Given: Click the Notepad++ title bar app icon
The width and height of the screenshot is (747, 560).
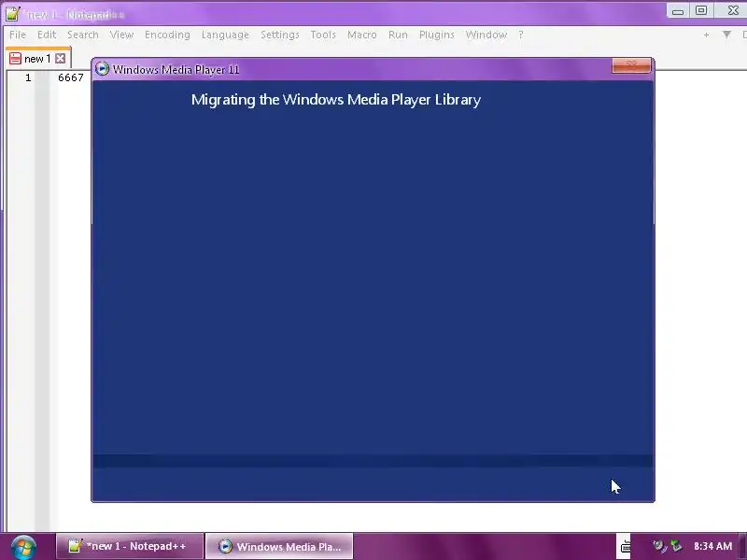Looking at the screenshot, I should (x=13, y=13).
